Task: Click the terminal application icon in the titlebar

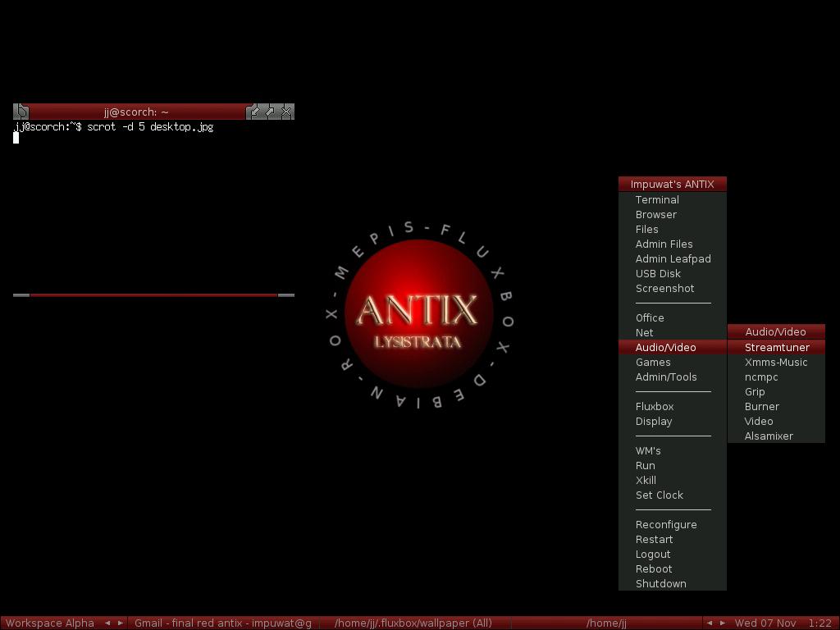Action: click(21, 112)
